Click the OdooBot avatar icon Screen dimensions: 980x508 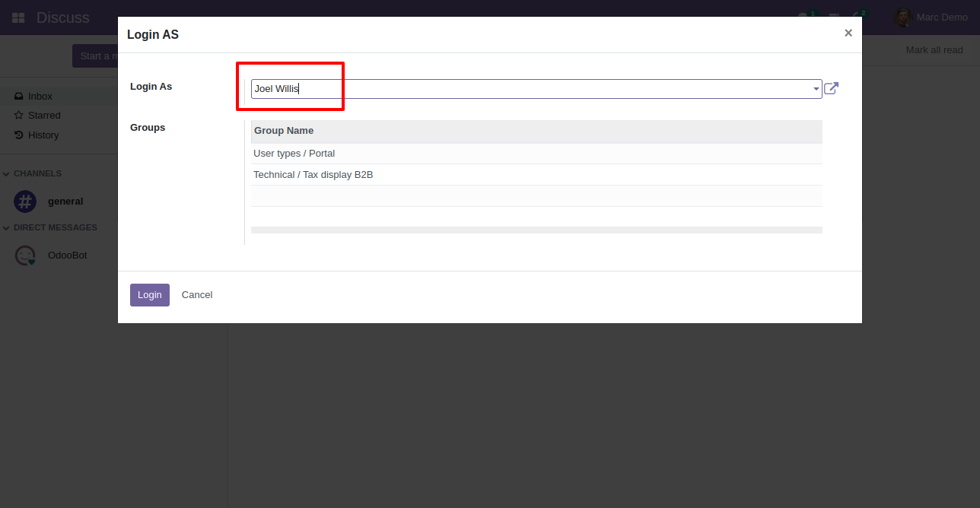(25, 256)
